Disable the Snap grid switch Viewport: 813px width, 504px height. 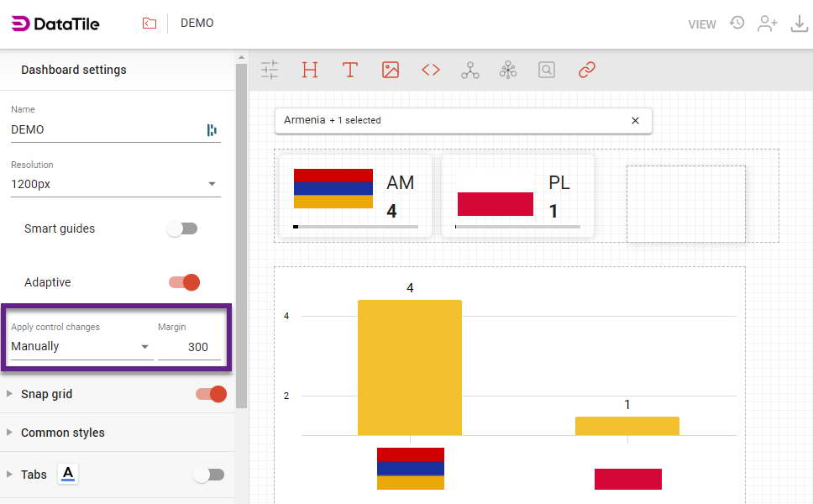211,394
